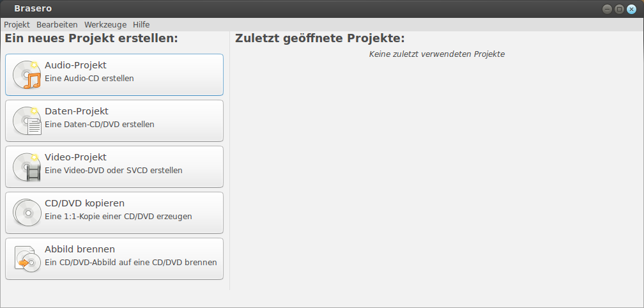Open the Abbild brennen option
The width and height of the screenshot is (644, 308).
point(114,259)
